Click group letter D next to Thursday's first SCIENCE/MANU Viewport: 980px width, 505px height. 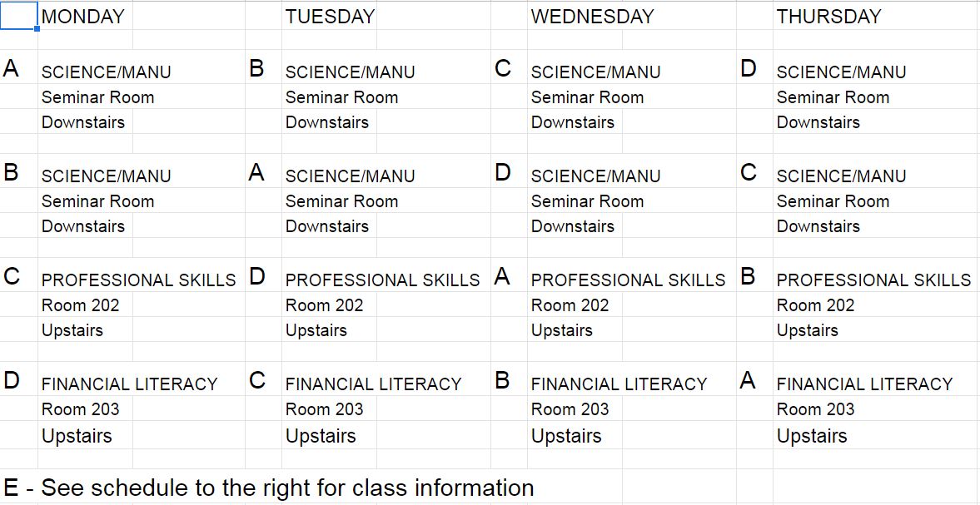(749, 69)
